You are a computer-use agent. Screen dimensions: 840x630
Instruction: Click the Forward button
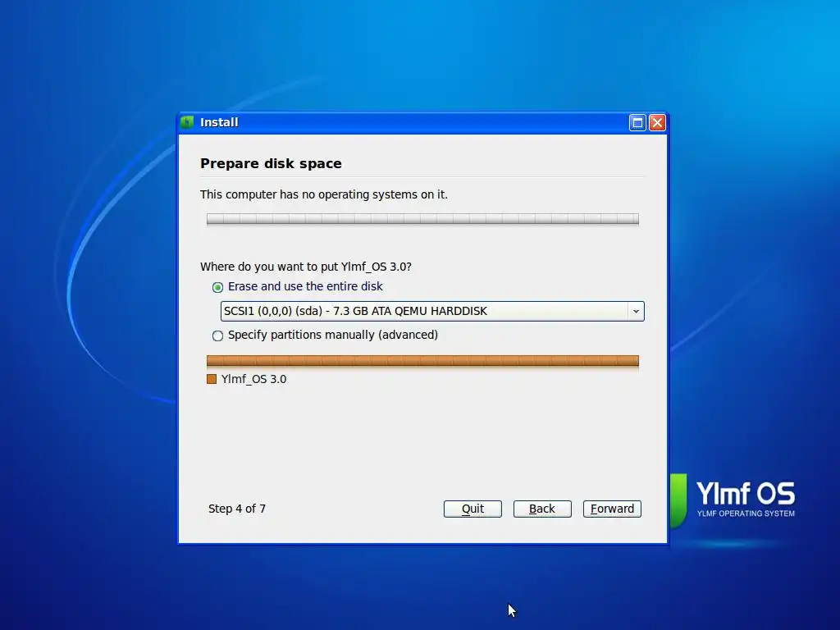pos(612,509)
